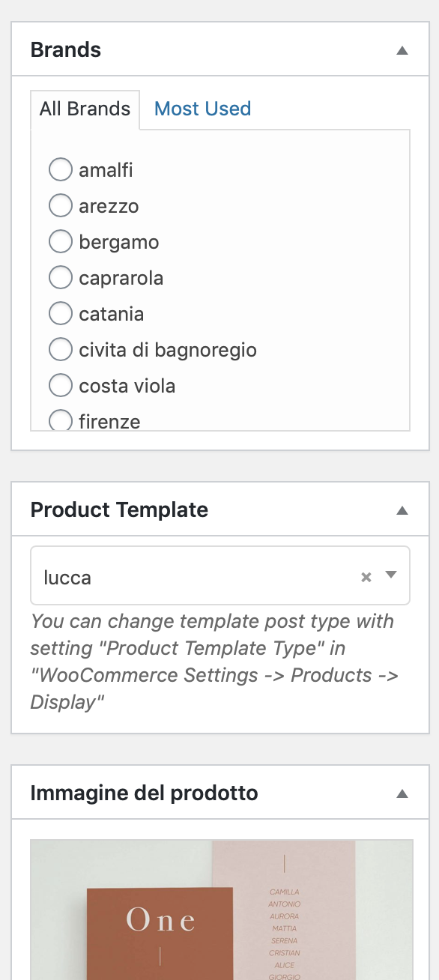Open the Product Template dropdown arrow
This screenshot has height=980, width=439.
point(390,575)
